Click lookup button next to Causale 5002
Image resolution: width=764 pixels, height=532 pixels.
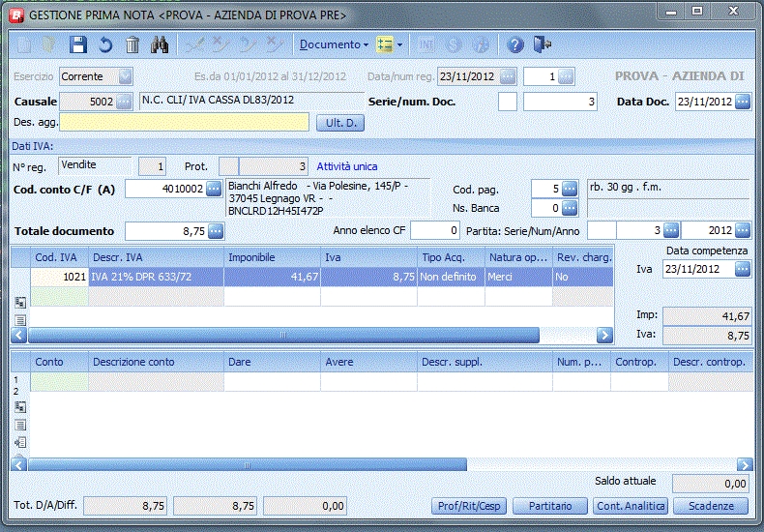[125, 102]
